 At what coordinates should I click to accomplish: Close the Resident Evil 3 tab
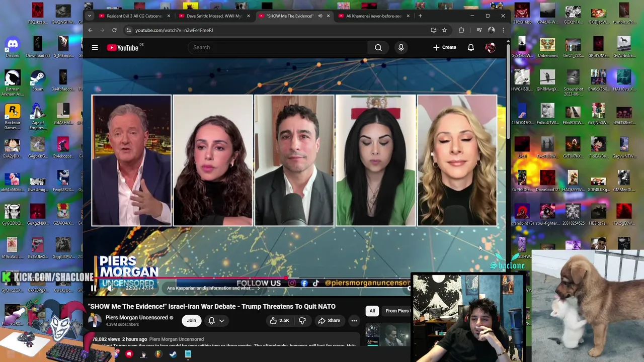169,16
